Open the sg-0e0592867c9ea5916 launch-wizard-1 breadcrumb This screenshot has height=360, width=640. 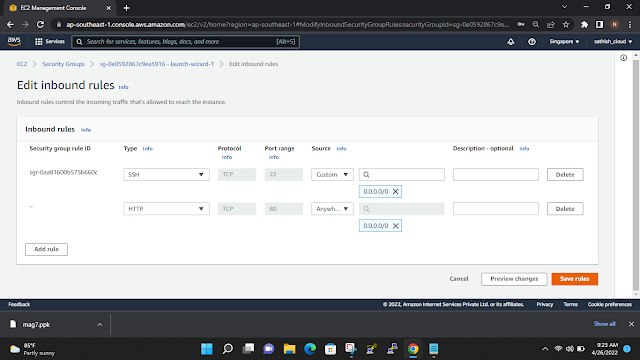pos(157,64)
